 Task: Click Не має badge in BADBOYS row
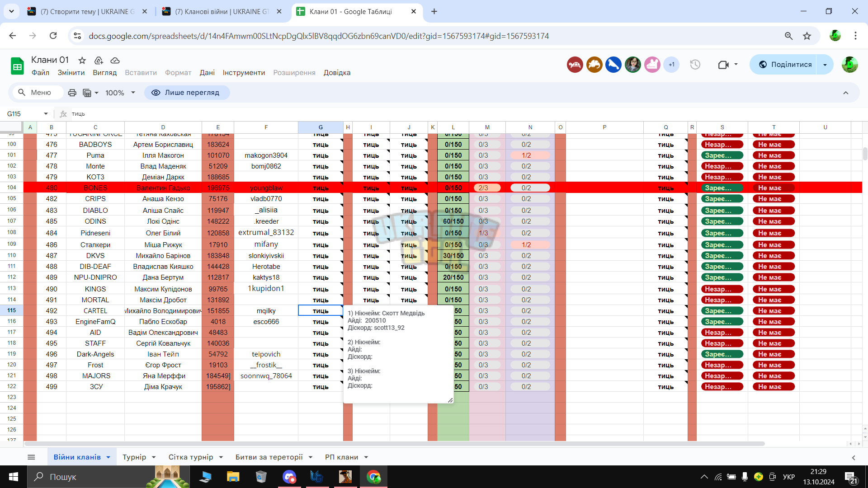tap(774, 145)
